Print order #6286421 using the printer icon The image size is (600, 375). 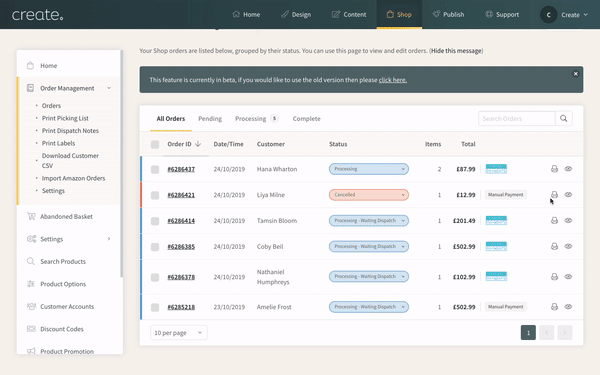point(554,194)
